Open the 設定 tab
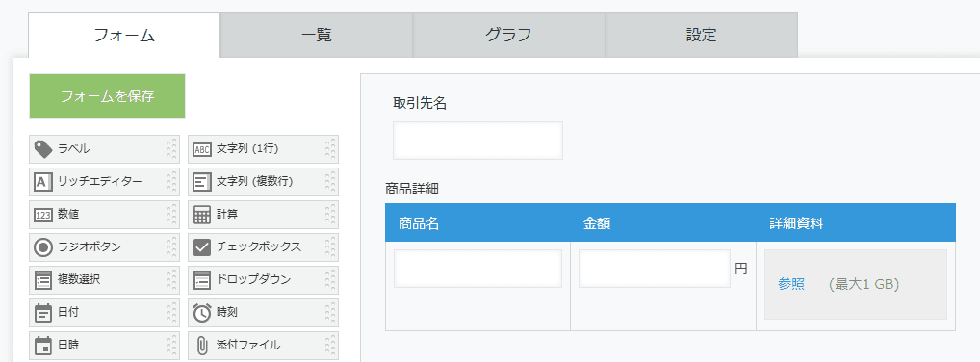The height and width of the screenshot is (362, 980). pos(701,35)
